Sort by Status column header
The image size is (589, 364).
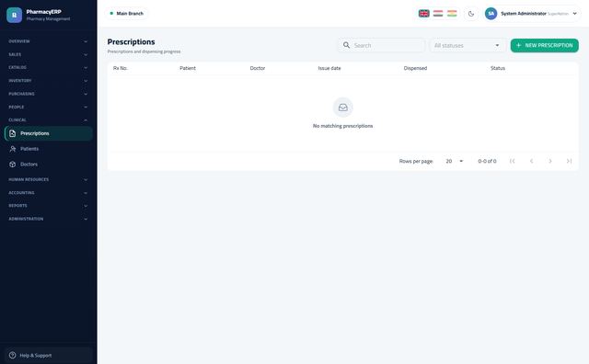pos(498,68)
